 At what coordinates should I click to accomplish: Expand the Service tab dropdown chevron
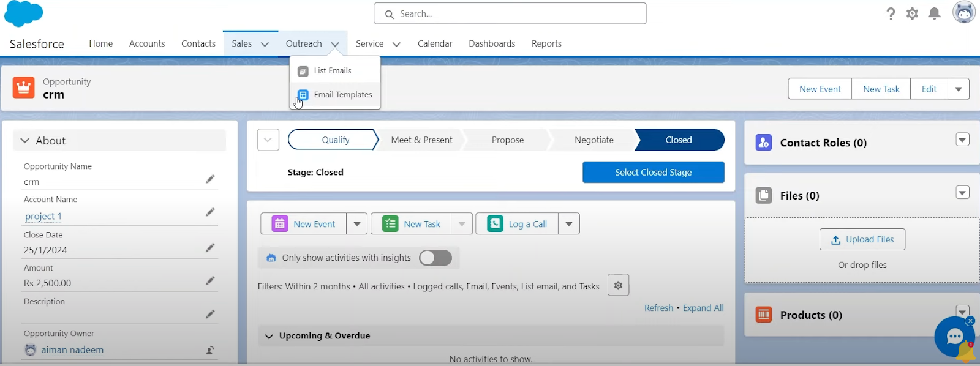point(396,44)
